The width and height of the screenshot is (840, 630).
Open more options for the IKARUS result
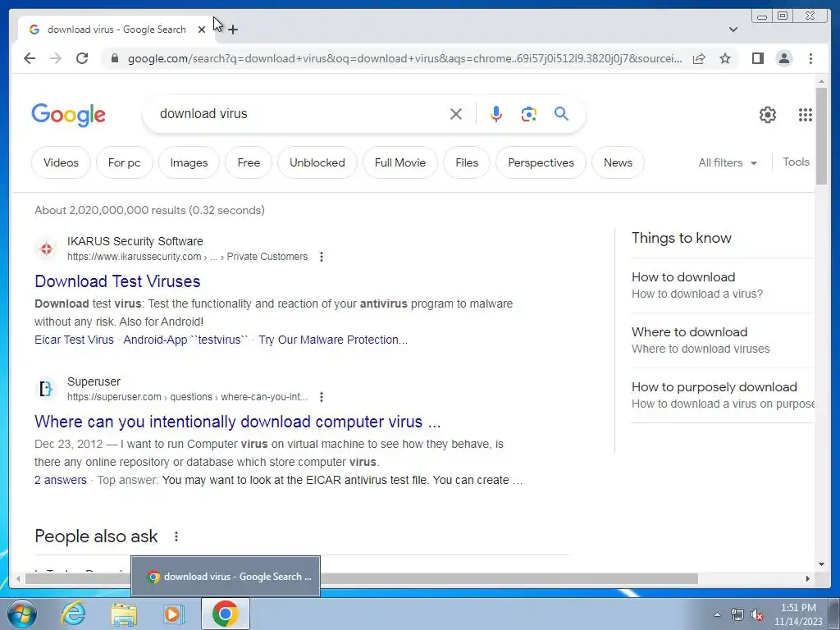[x=322, y=257]
